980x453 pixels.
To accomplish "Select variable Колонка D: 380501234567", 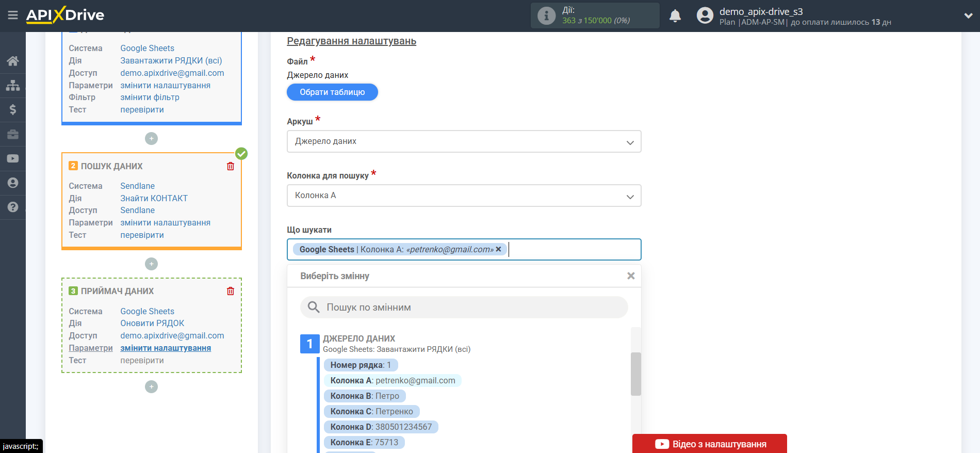I will pos(381,427).
